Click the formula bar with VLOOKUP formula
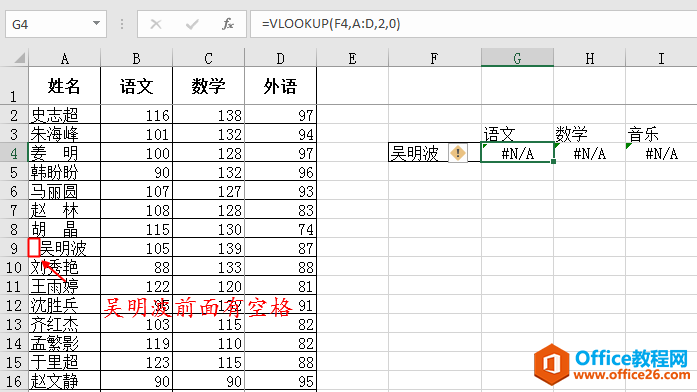Viewport: 697px width, 392px height. pos(473,24)
